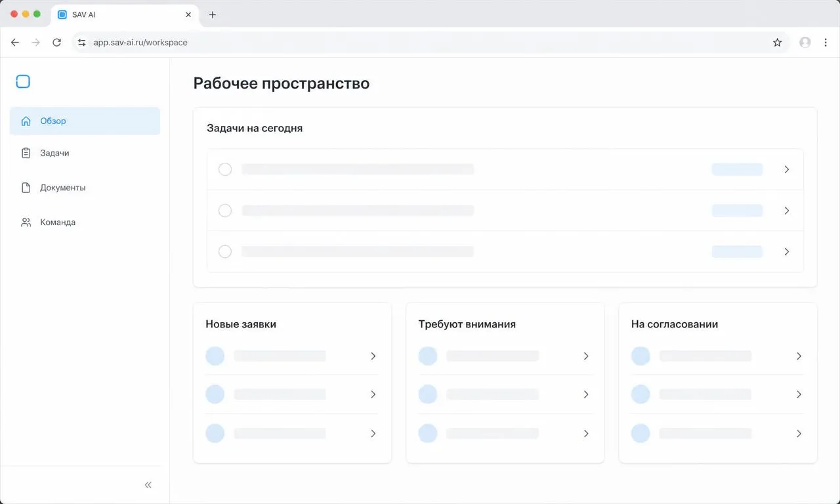Screen dimensions: 840x504
Task: Click the Требуют внимания card heading
Action: pyautogui.click(x=467, y=324)
